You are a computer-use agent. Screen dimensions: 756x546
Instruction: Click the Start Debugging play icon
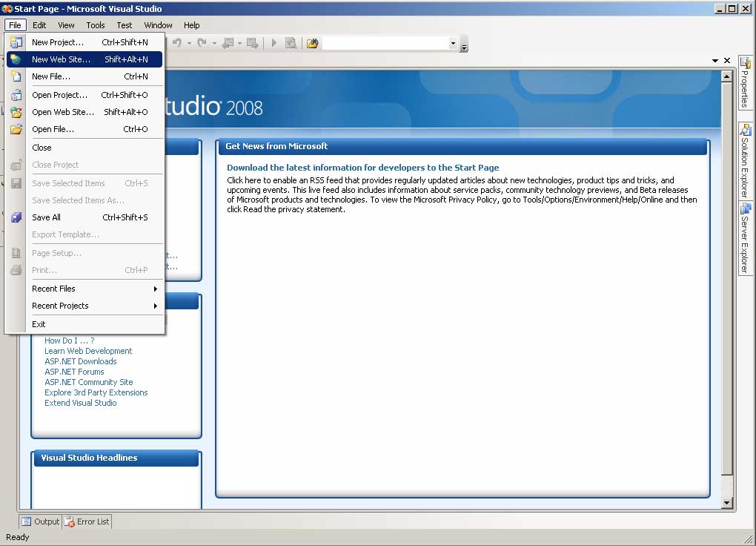273,43
